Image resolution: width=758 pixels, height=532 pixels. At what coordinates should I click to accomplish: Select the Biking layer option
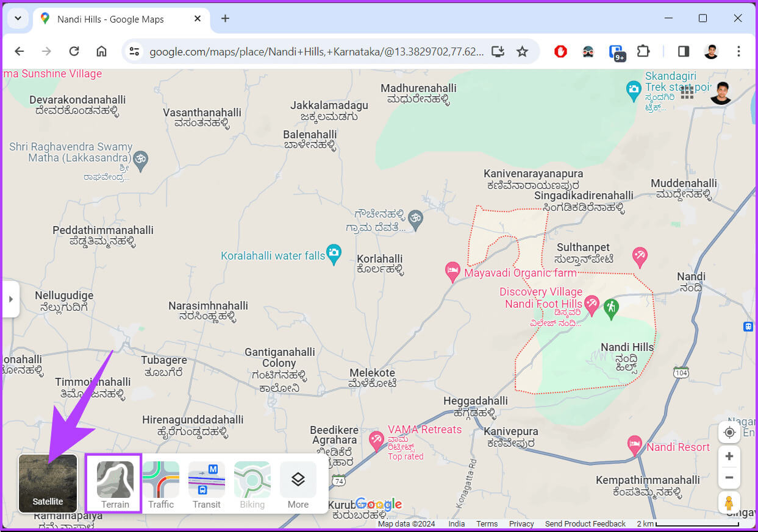point(252,484)
